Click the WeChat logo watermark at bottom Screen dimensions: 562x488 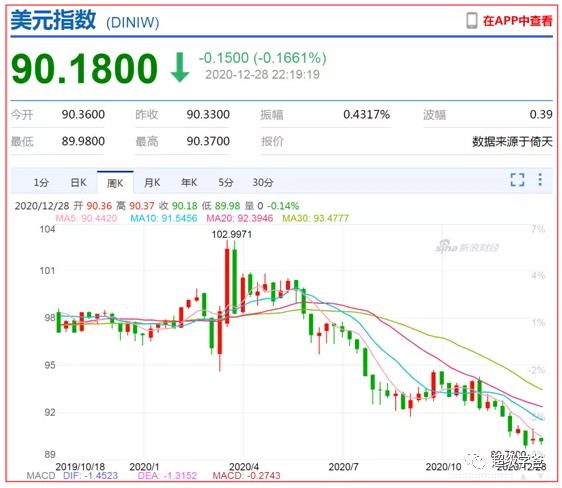point(475,461)
